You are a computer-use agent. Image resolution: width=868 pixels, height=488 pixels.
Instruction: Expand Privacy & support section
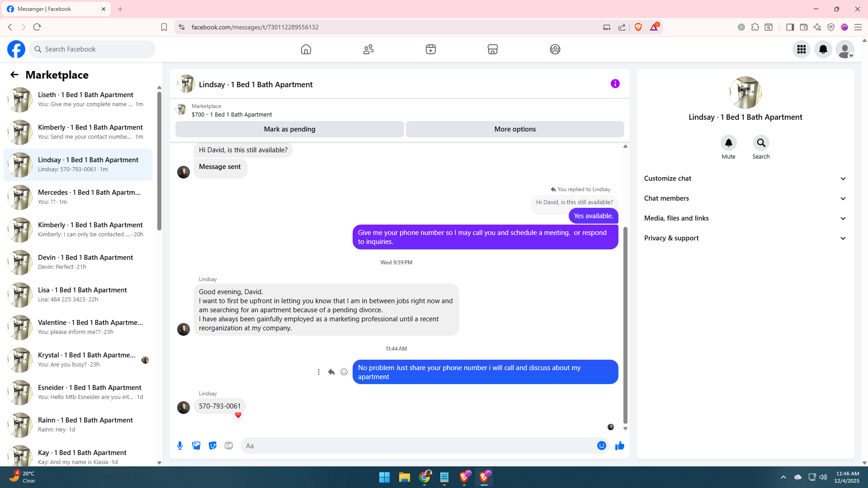click(x=745, y=238)
